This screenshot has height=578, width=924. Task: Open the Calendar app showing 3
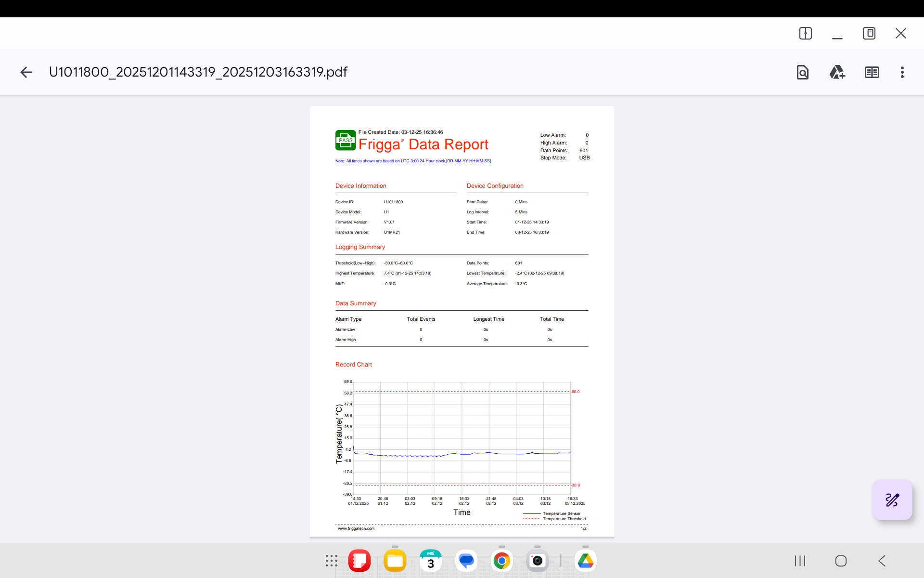pos(430,561)
